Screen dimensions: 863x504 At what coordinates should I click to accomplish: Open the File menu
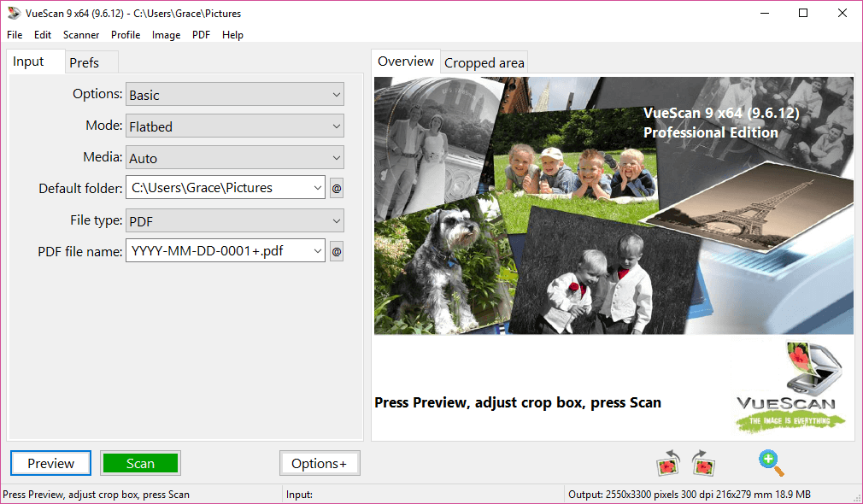click(x=15, y=35)
